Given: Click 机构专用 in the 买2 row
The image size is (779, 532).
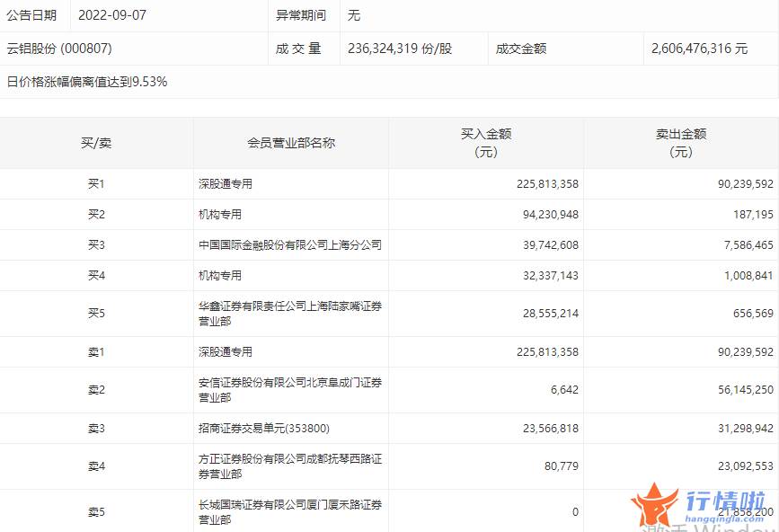Looking at the screenshot, I should click(220, 214).
